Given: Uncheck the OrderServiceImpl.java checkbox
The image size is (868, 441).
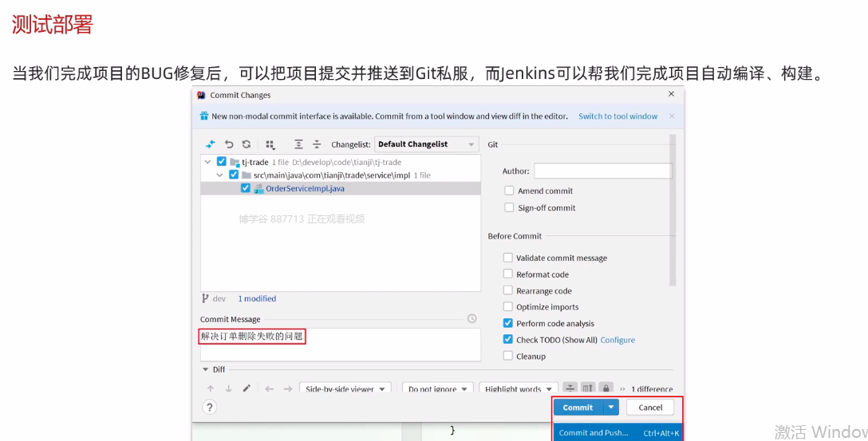Looking at the screenshot, I should tap(246, 188).
